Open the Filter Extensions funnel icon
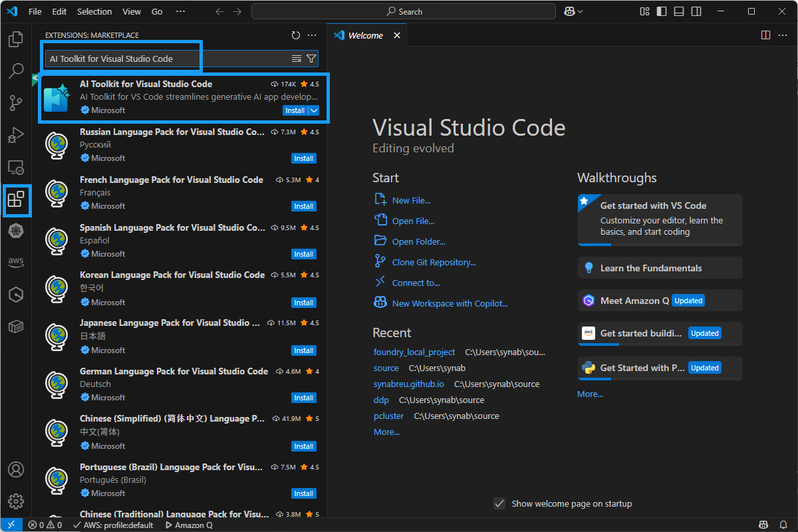 311,59
